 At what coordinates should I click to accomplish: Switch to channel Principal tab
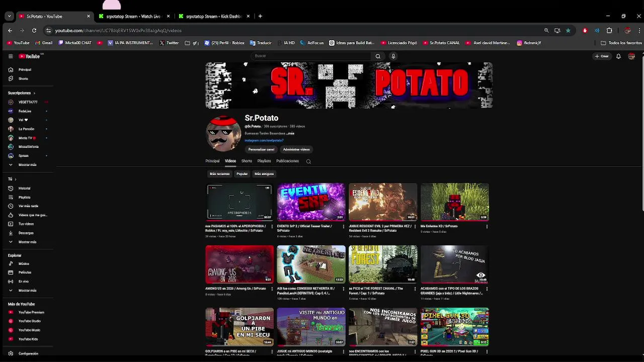click(212, 161)
